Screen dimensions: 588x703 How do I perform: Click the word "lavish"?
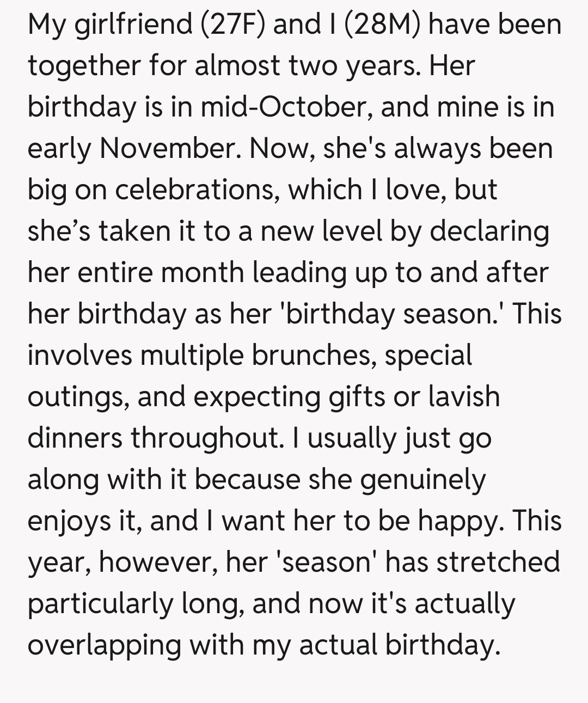(464, 396)
